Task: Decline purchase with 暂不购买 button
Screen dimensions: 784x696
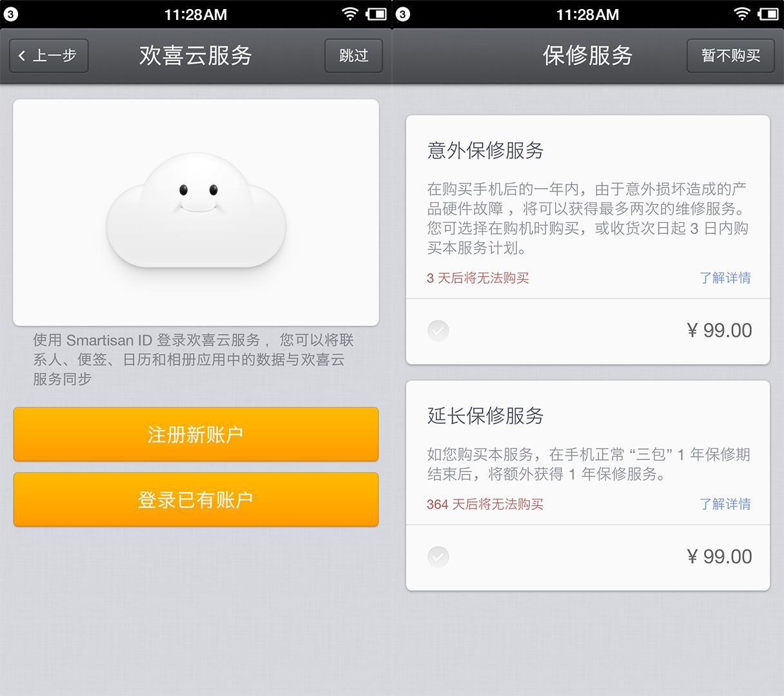Action: [x=730, y=56]
